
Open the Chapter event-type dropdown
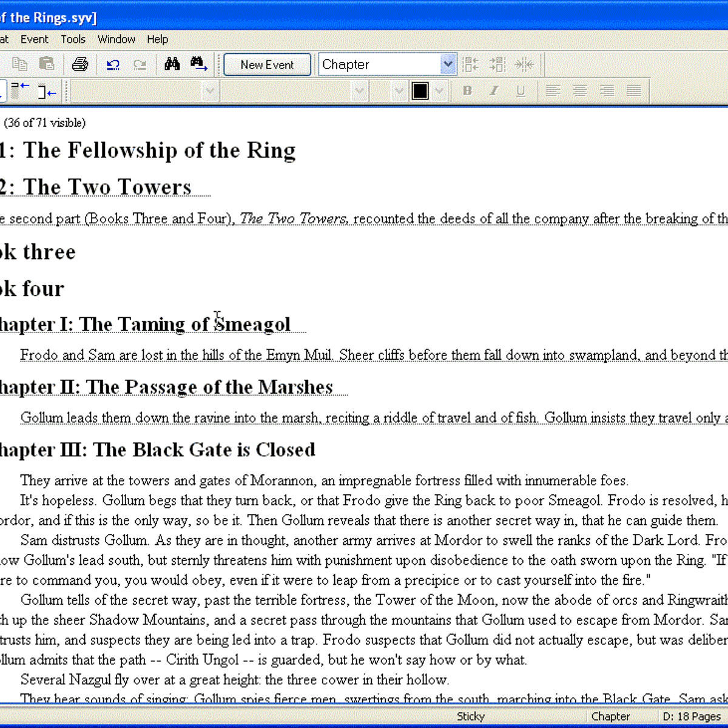[x=448, y=64]
